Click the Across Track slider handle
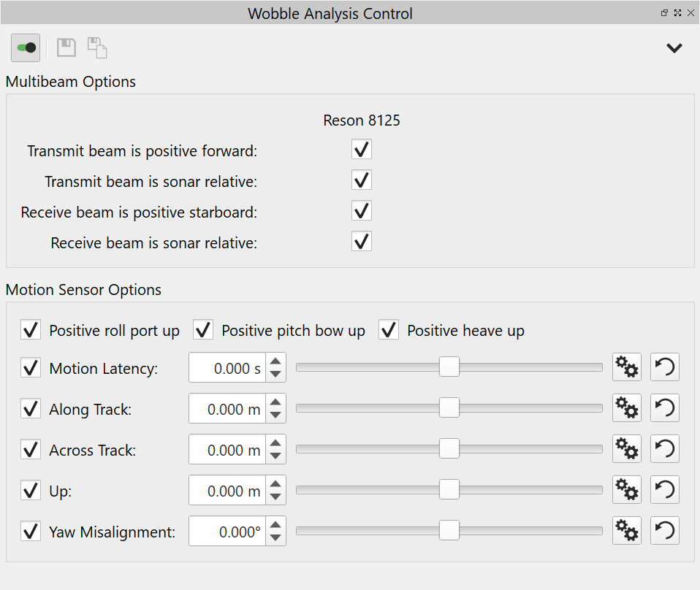700x590 pixels. tap(449, 449)
